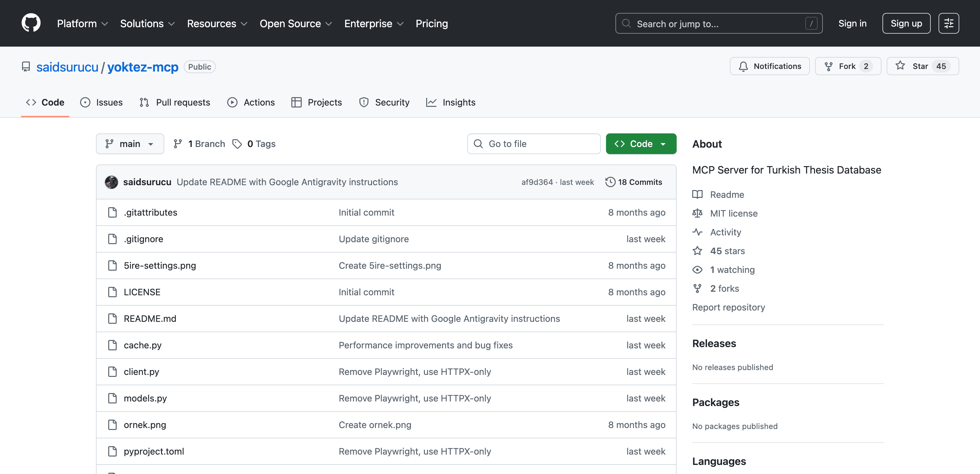
Task: Switch to the Code tab
Action: (x=45, y=102)
